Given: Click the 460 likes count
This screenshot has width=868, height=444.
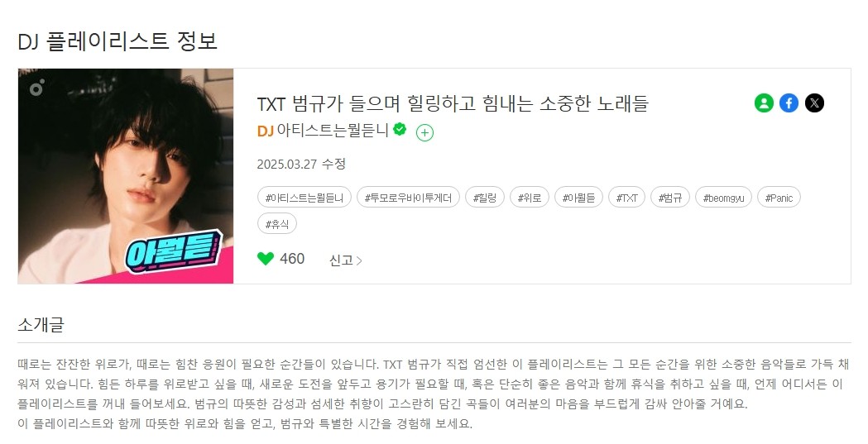Looking at the screenshot, I should [x=292, y=259].
